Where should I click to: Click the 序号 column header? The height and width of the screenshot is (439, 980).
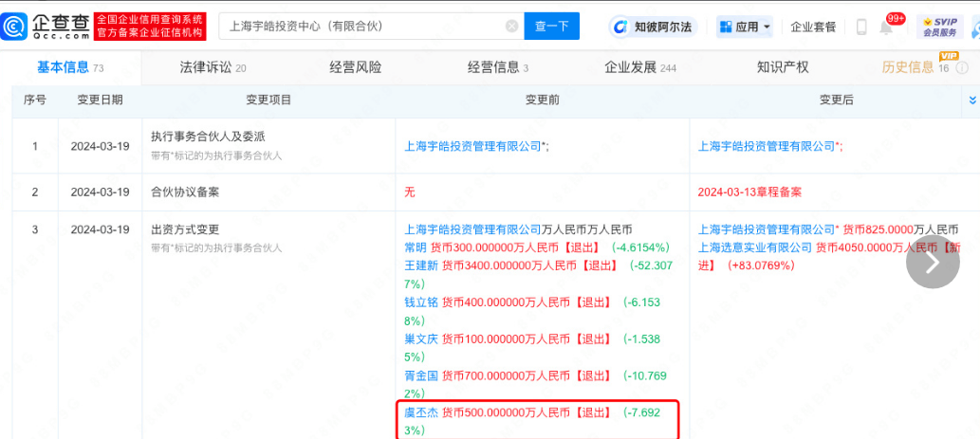(x=35, y=100)
